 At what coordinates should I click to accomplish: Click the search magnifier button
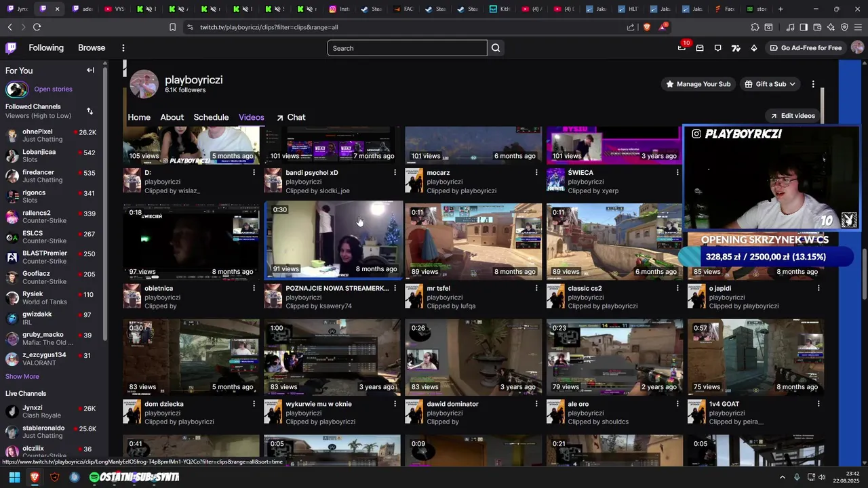(496, 48)
